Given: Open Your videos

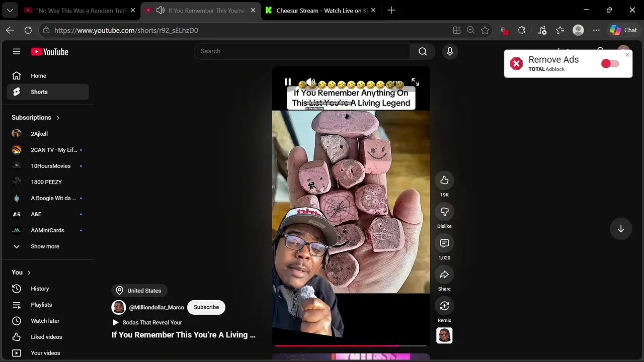Looking at the screenshot, I should (x=48, y=353).
